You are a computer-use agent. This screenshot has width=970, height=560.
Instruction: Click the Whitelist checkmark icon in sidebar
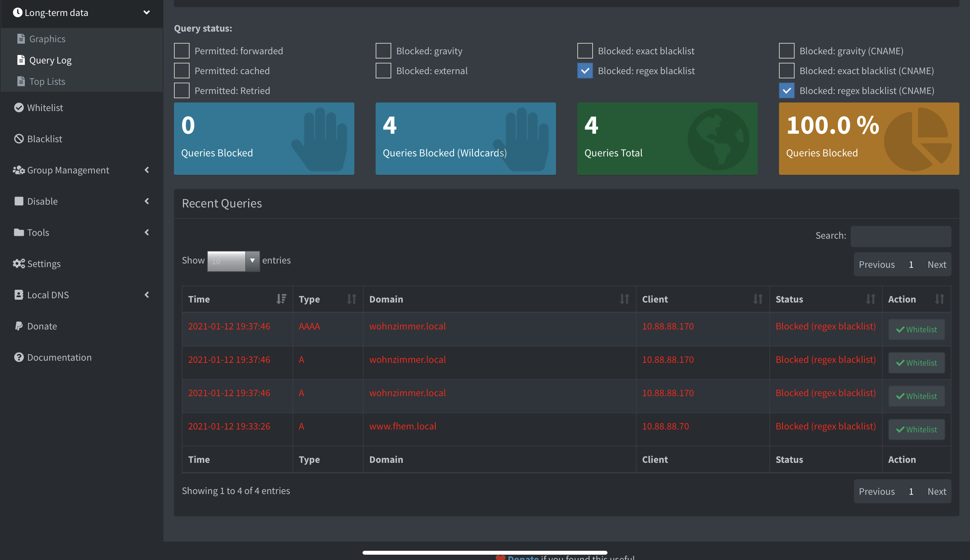(x=18, y=108)
